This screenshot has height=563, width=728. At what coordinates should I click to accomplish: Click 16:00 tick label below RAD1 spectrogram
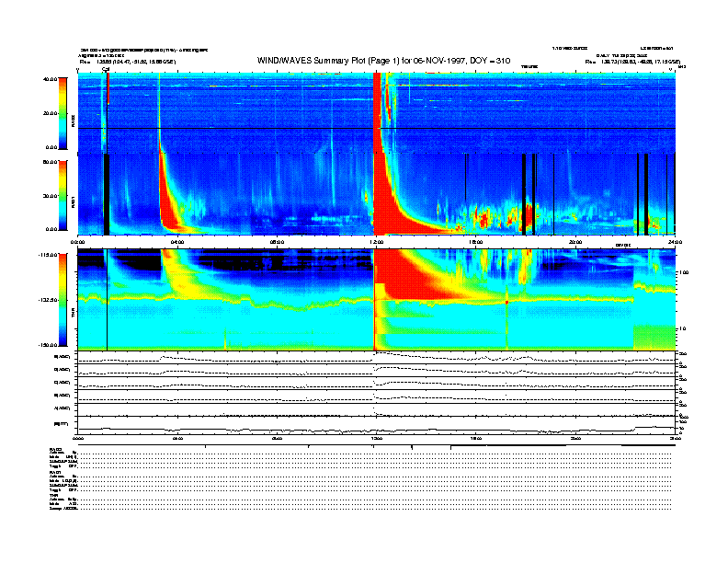coord(476,242)
